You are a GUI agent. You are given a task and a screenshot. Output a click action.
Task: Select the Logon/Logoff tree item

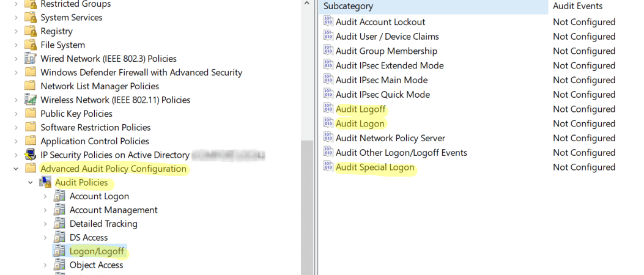point(97,251)
